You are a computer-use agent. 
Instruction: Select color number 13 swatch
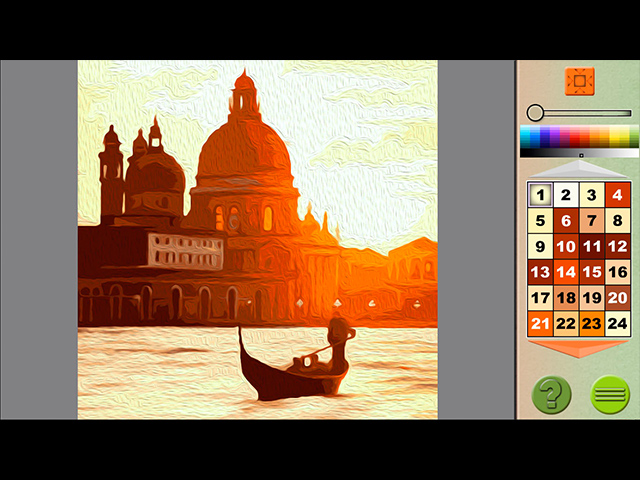[x=540, y=272]
